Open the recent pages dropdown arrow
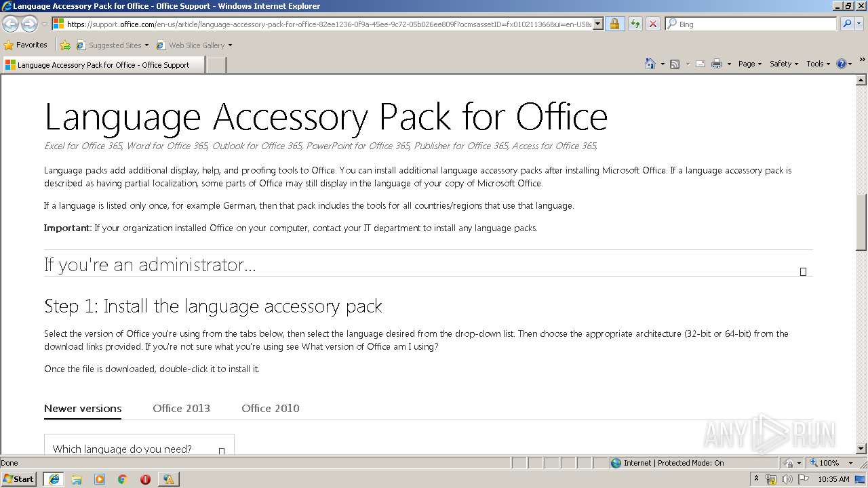Image resolution: width=868 pixels, height=488 pixels. pyautogui.click(x=45, y=24)
